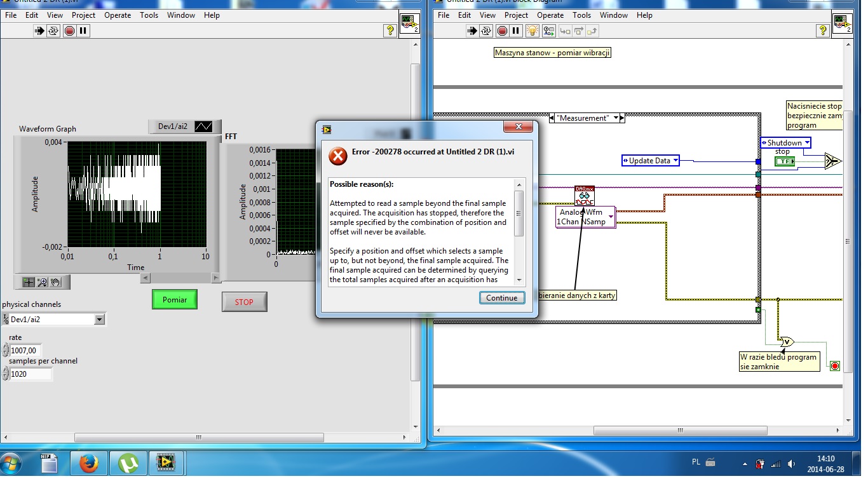868x488 pixels.
Task: Open context help in the block diagram window
Action: pyautogui.click(x=822, y=30)
